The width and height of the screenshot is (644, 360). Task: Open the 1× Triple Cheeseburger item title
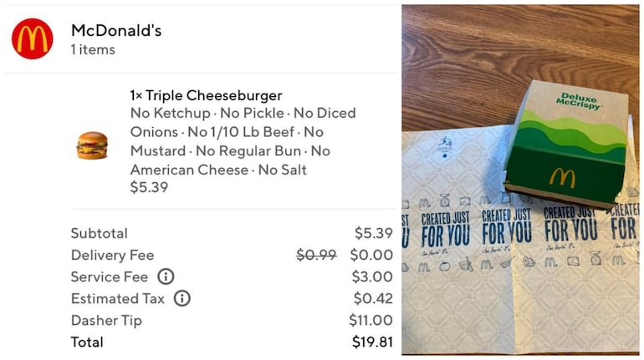tap(206, 95)
